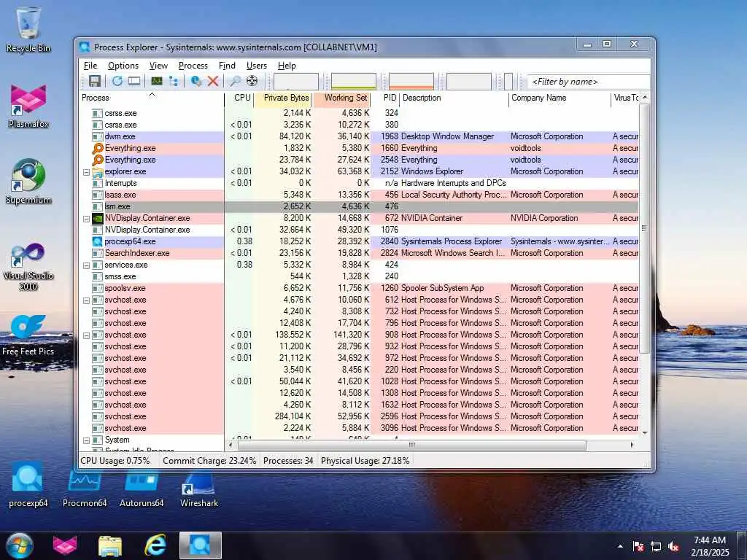Toggle the lower pane toolbar icon

coord(134,81)
